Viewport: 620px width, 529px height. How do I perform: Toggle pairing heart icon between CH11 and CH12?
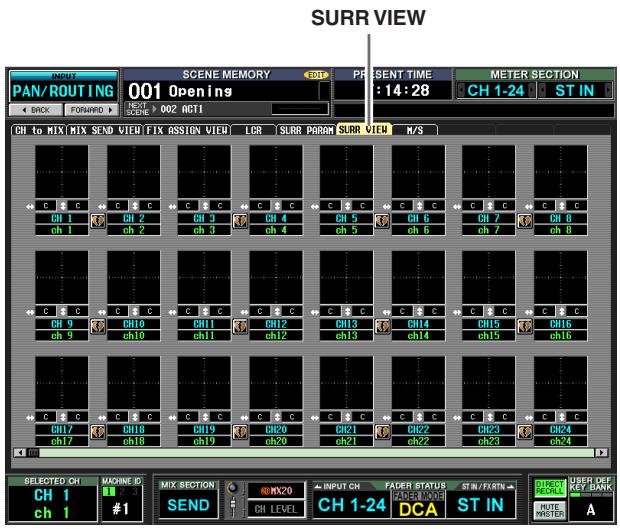tap(240, 327)
